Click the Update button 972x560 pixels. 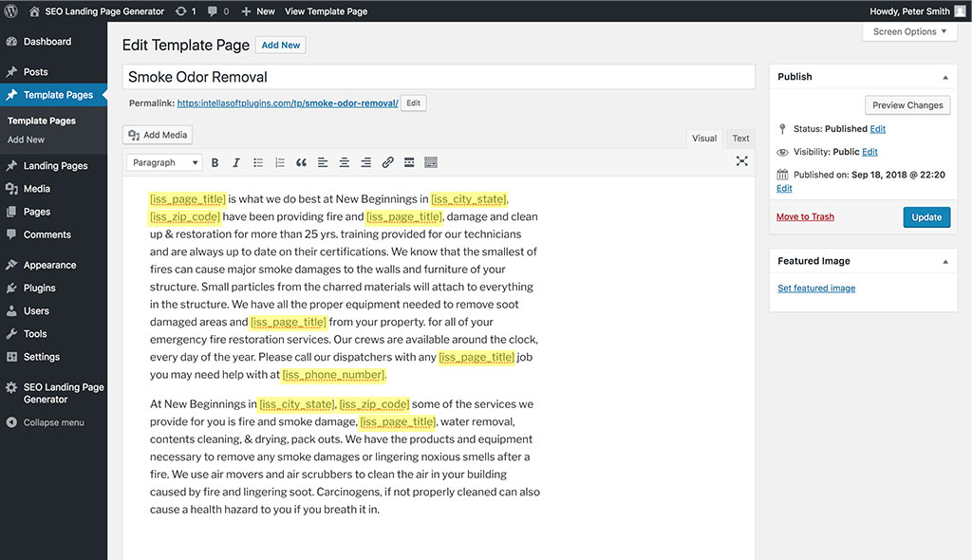point(926,216)
